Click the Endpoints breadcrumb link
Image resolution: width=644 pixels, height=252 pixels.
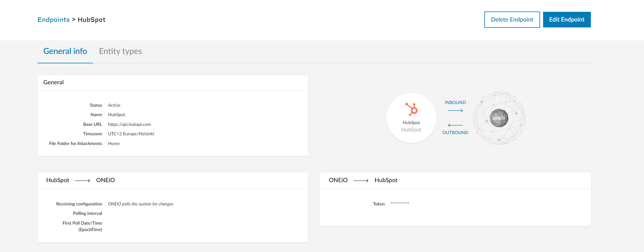point(53,19)
